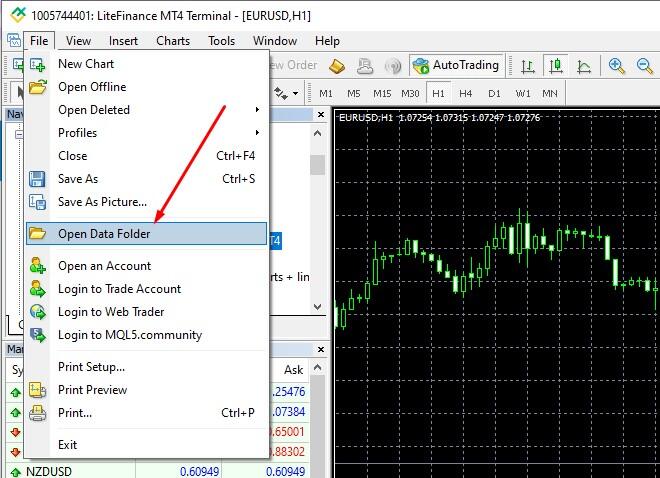
Task: Select the MN timeframe
Action: click(x=550, y=93)
